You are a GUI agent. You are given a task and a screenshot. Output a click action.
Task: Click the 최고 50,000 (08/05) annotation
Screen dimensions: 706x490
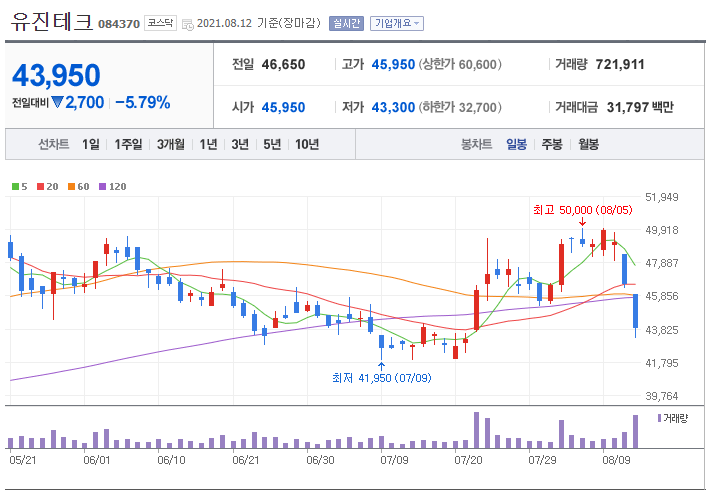(583, 210)
